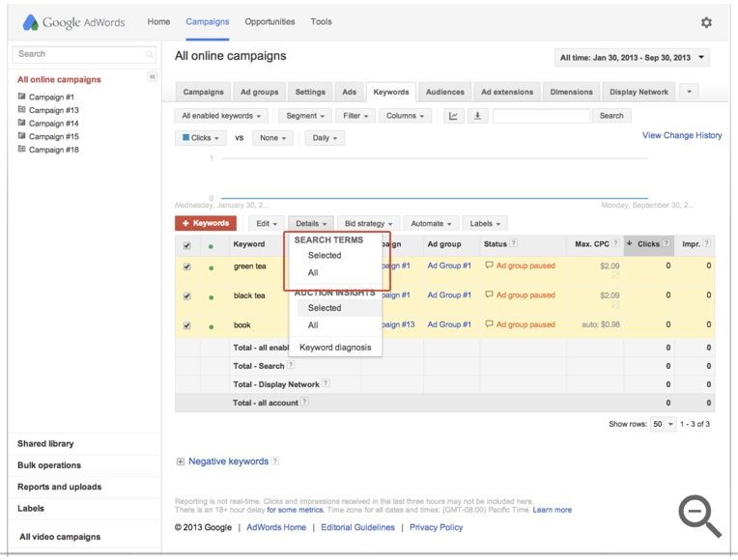
Task: Uncheck the book keyword checkbox
Action: click(186, 325)
